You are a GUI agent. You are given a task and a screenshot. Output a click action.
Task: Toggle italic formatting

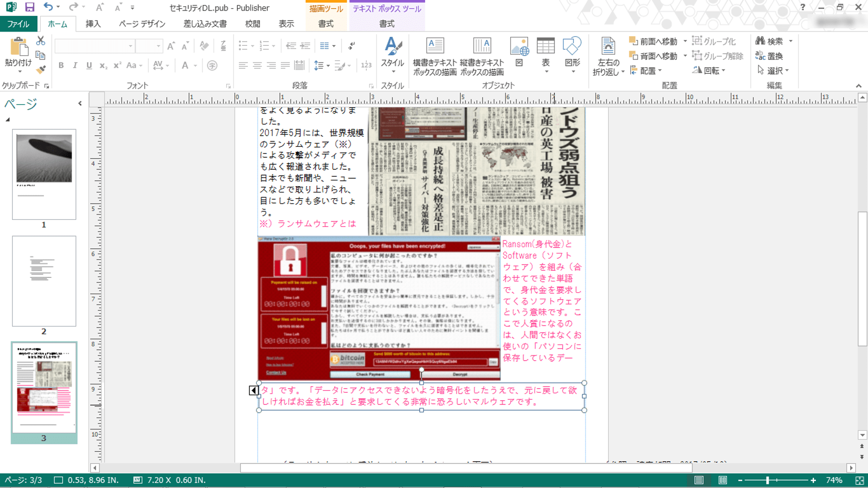(x=75, y=66)
